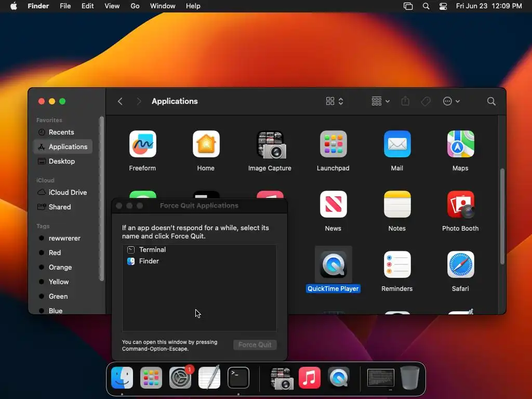This screenshot has width=532, height=399.
Task: Open System Settings from the Dock
Action: tap(180, 378)
